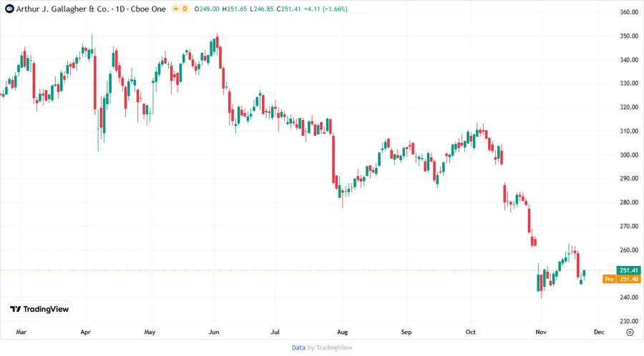Click the market status sun icon
This screenshot has height=356, width=644.
coord(176,9)
